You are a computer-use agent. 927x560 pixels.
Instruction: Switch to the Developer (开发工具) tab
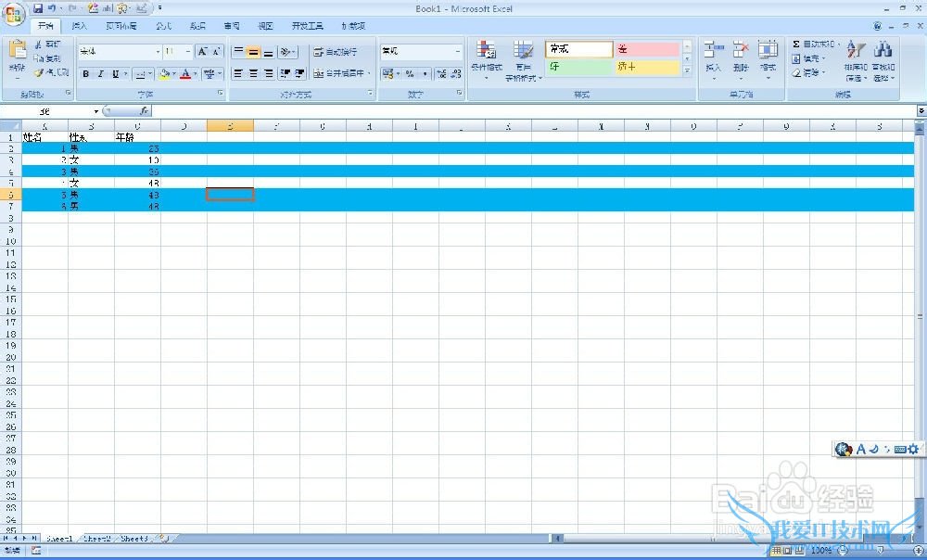tap(308, 26)
